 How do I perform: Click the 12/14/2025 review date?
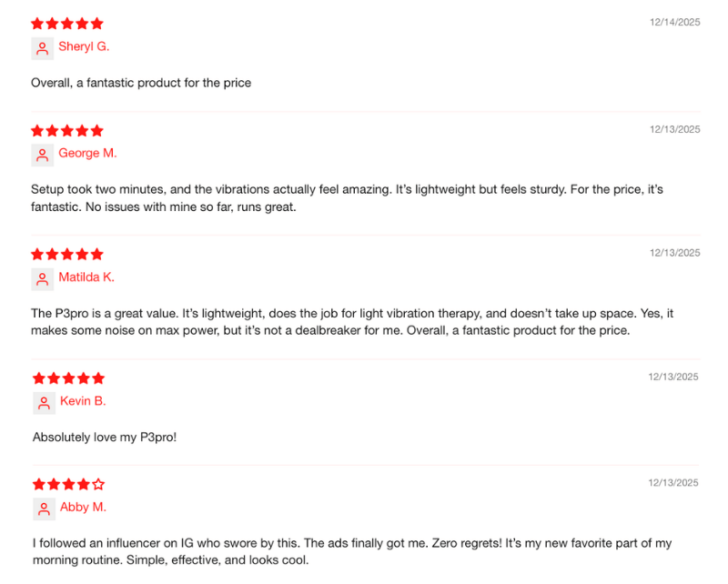click(674, 22)
